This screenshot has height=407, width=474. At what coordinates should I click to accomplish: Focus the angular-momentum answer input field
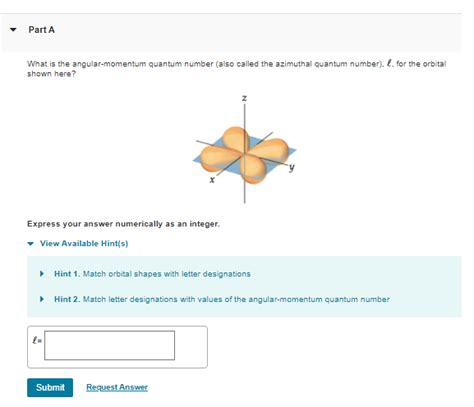pyautogui.click(x=110, y=345)
